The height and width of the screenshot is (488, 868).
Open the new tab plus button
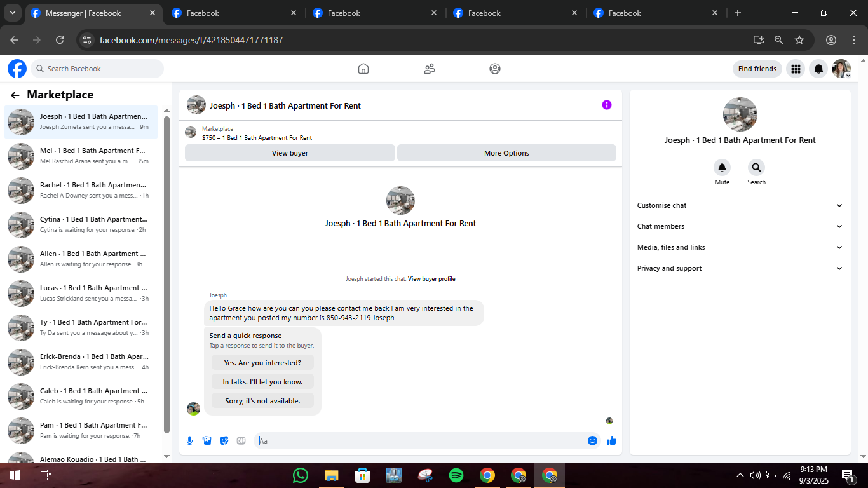pyautogui.click(x=738, y=13)
